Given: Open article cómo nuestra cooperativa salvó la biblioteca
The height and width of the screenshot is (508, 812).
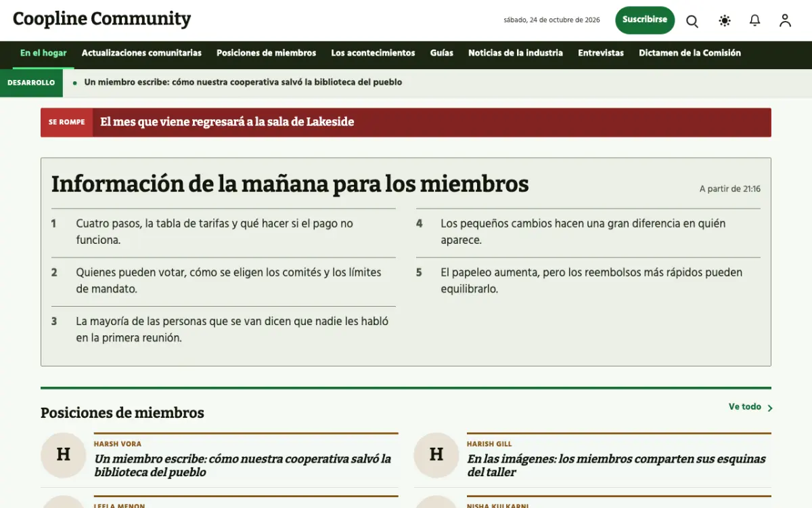Looking at the screenshot, I should [x=243, y=465].
